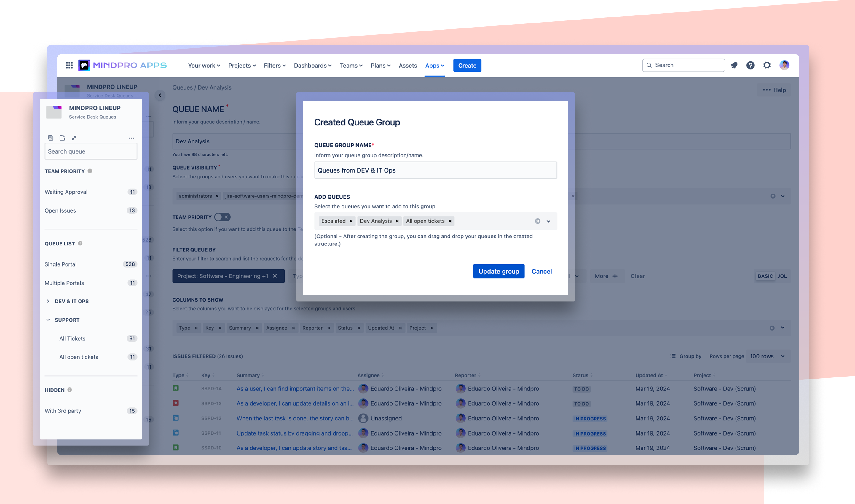Image resolution: width=855 pixels, height=504 pixels.
Task: Cancel the queue group dialog
Action: [542, 271]
